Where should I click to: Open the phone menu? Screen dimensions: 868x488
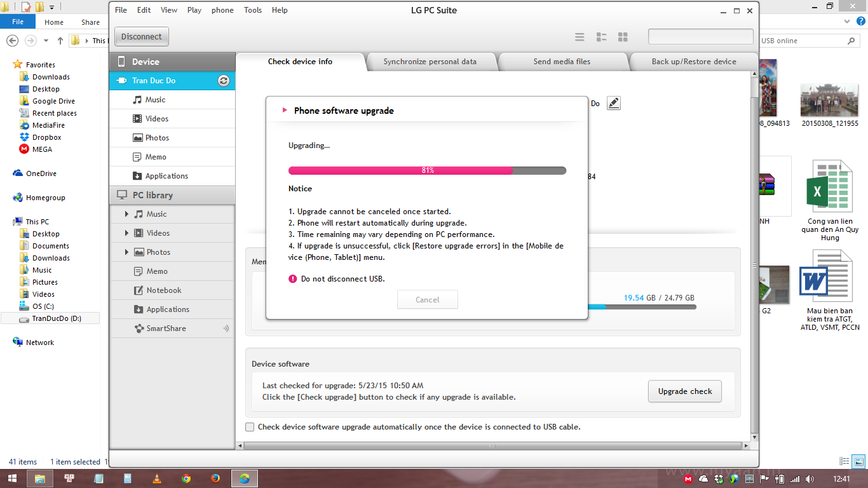[222, 10]
